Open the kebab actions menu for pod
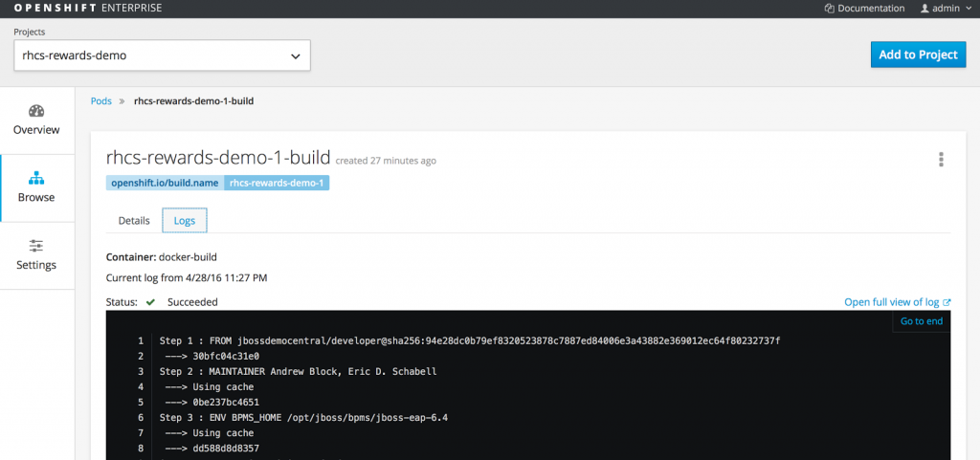 941,160
